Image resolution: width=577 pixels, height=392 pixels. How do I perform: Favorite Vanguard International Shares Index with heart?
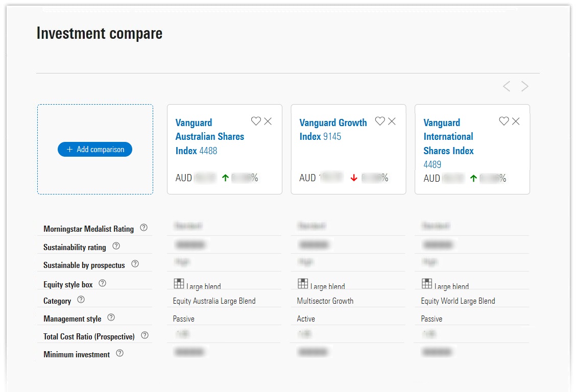click(504, 121)
